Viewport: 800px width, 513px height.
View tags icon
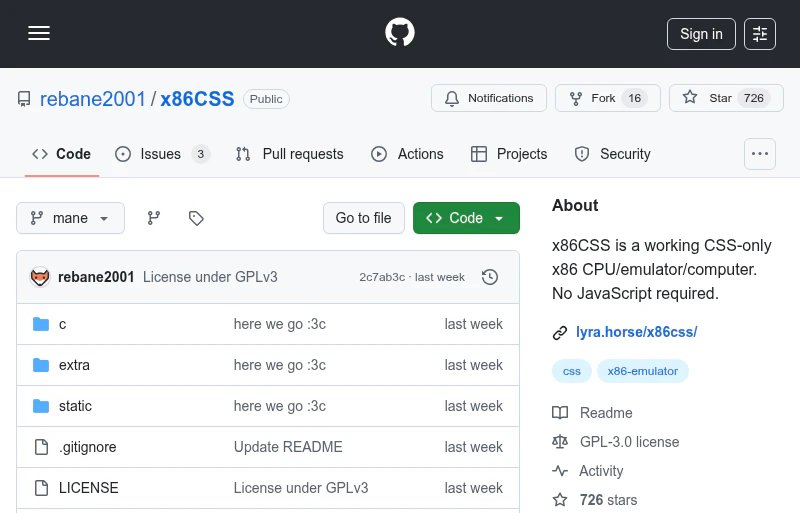coord(196,218)
